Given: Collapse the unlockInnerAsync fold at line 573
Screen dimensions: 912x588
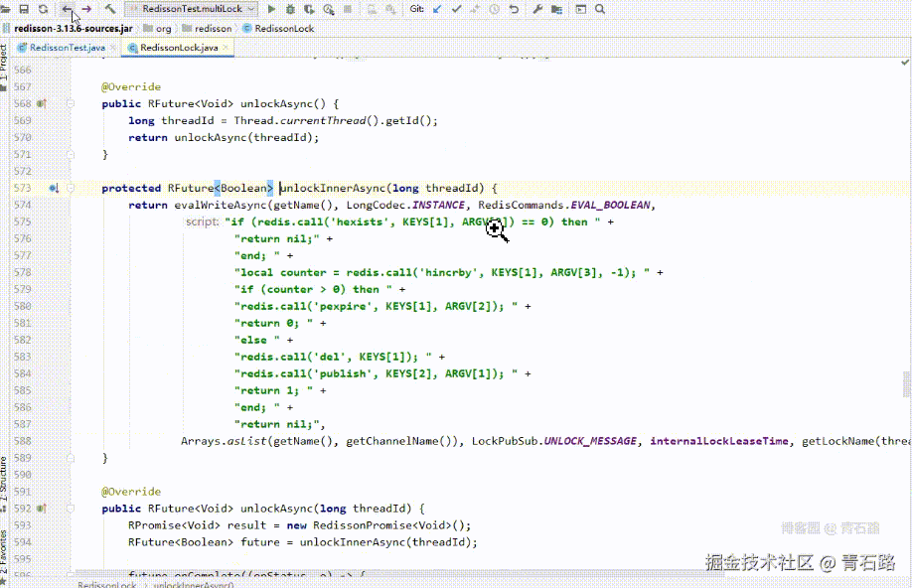Looking at the screenshot, I should 71,188.
